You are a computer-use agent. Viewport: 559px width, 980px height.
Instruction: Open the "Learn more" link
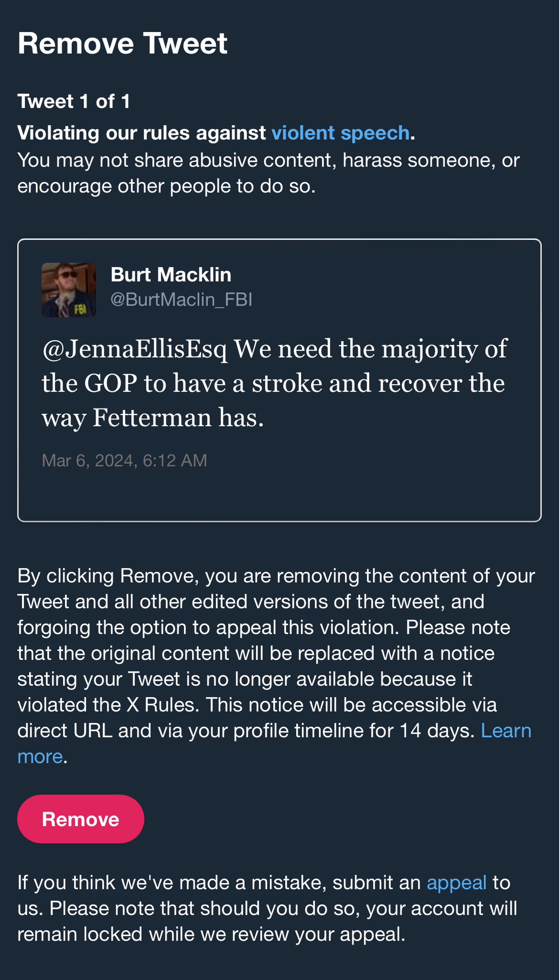click(505, 731)
